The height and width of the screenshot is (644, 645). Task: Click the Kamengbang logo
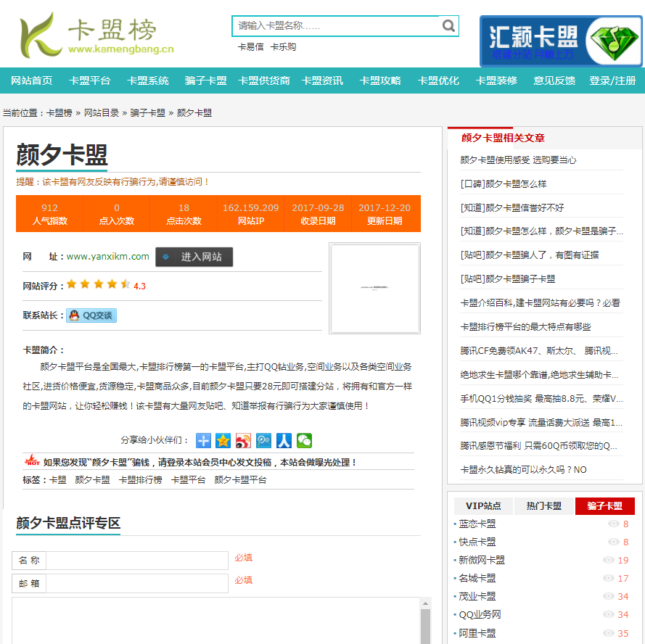click(x=96, y=35)
